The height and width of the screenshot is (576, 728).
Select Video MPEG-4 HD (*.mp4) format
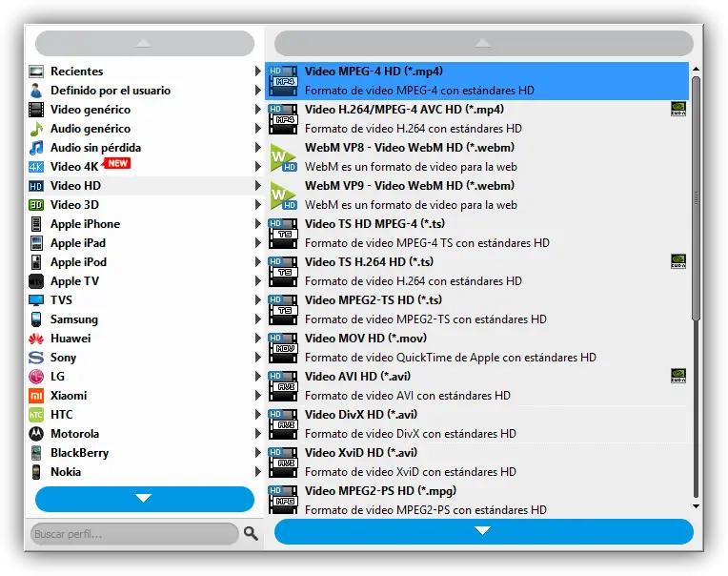[476, 81]
